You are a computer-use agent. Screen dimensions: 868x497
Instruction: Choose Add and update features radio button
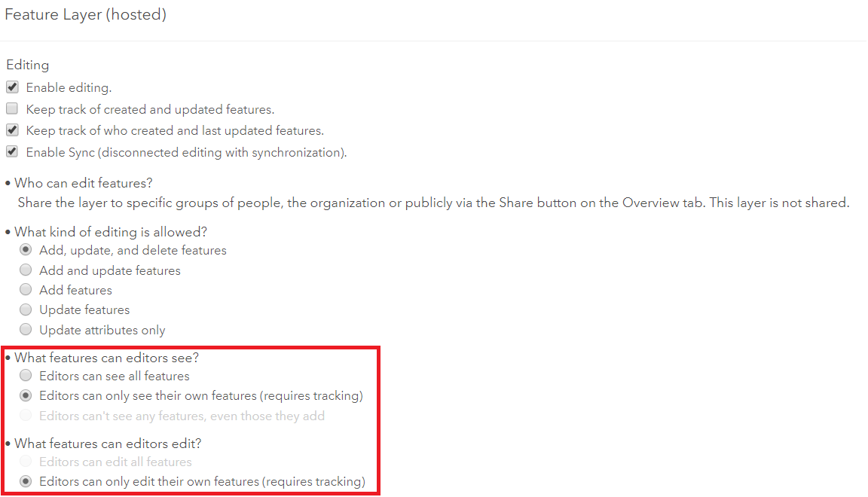(x=26, y=270)
